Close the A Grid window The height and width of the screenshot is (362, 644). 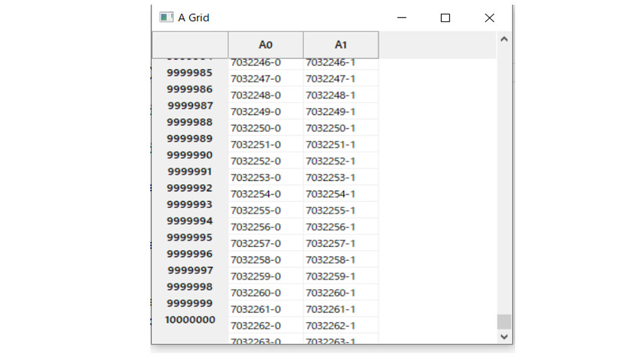point(489,18)
